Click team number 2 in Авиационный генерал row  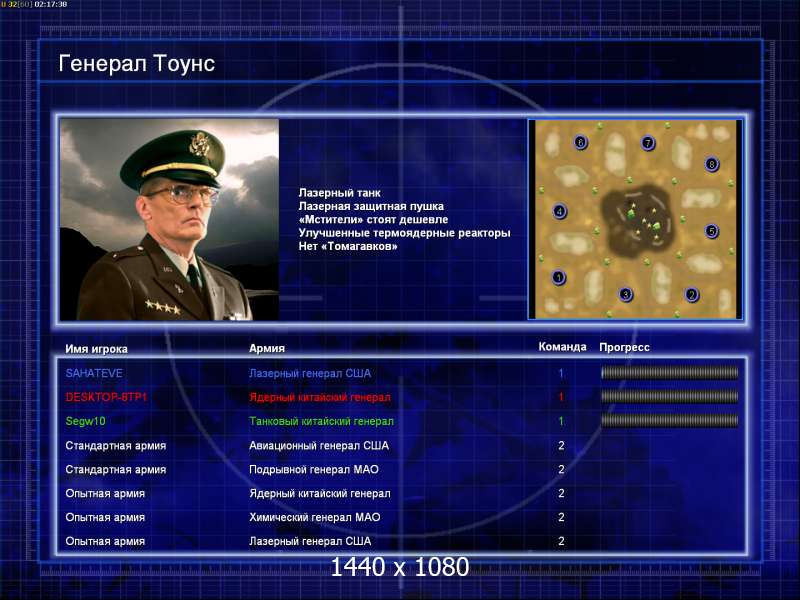click(561, 445)
